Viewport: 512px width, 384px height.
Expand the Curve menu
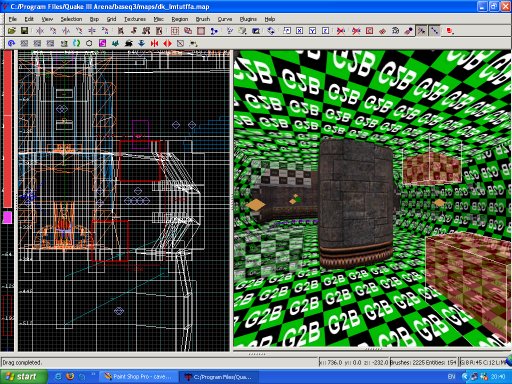tap(225, 19)
